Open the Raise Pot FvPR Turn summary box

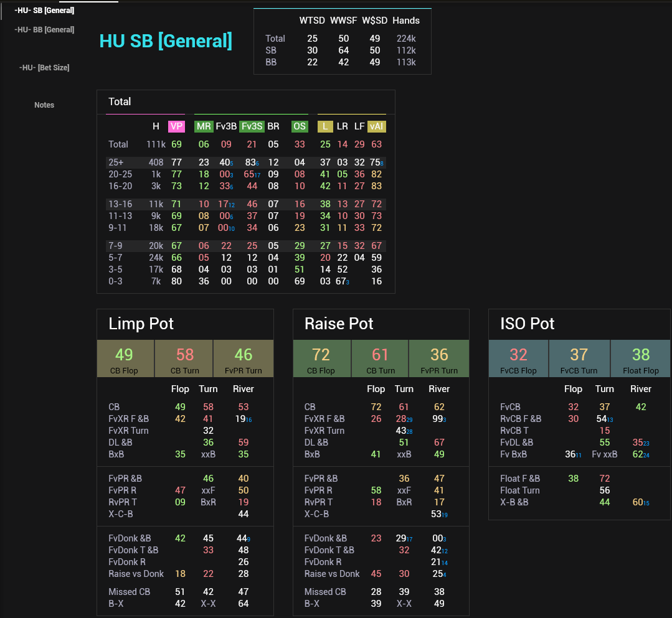click(439, 358)
